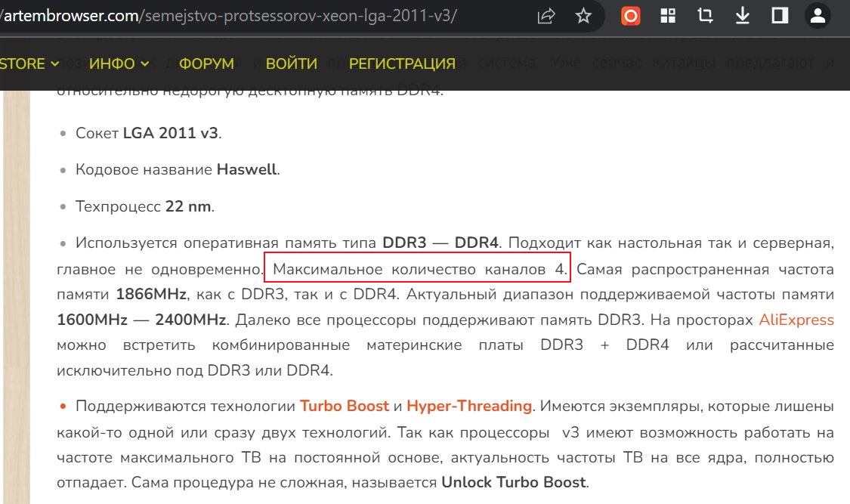This screenshot has height=504, width=850.
Task: Open the РЕГИСТРАЦИЯ menu item
Action: tap(402, 63)
